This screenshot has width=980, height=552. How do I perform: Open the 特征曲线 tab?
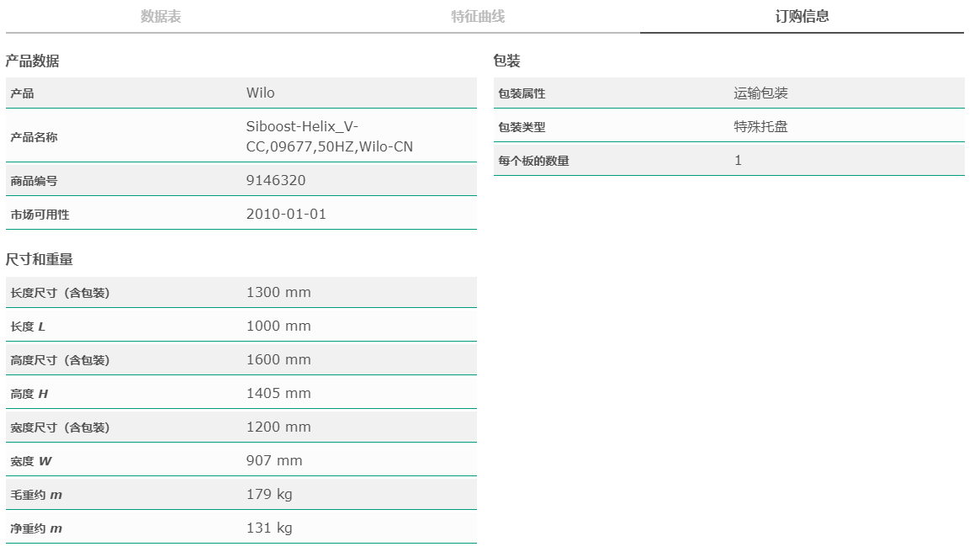tap(478, 16)
